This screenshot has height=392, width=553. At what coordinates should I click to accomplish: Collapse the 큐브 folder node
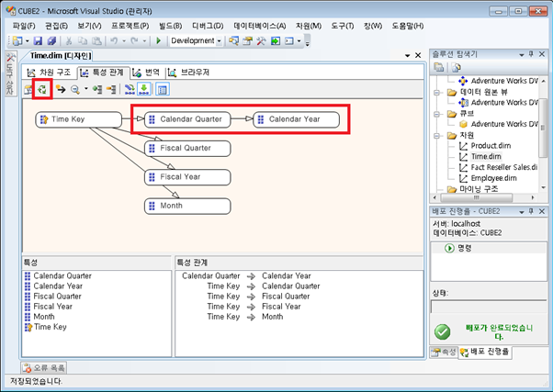point(436,114)
